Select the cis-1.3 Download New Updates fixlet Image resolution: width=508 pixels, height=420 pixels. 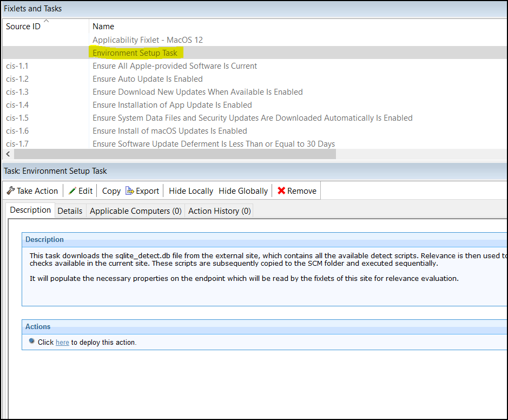[198, 91]
